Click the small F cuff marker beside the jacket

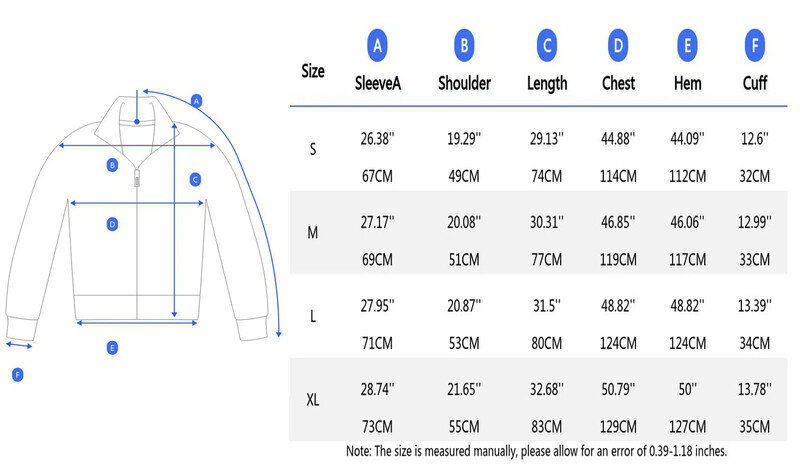tap(17, 375)
